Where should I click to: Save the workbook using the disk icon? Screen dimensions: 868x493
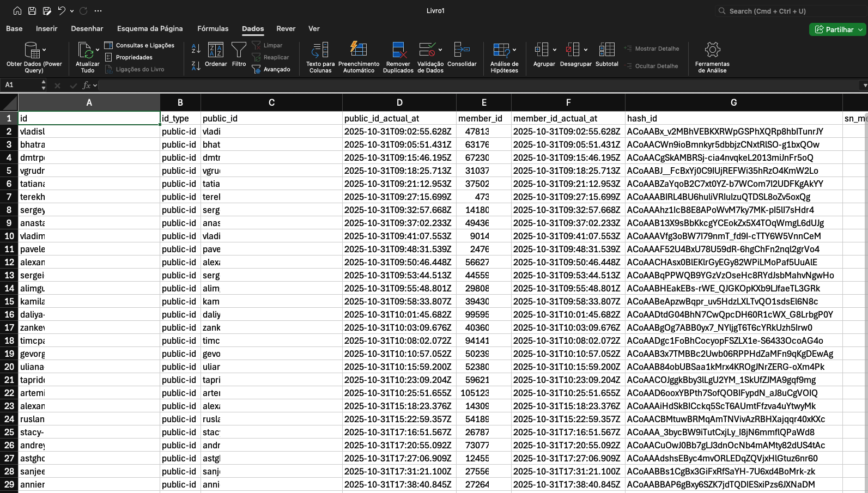(32, 11)
